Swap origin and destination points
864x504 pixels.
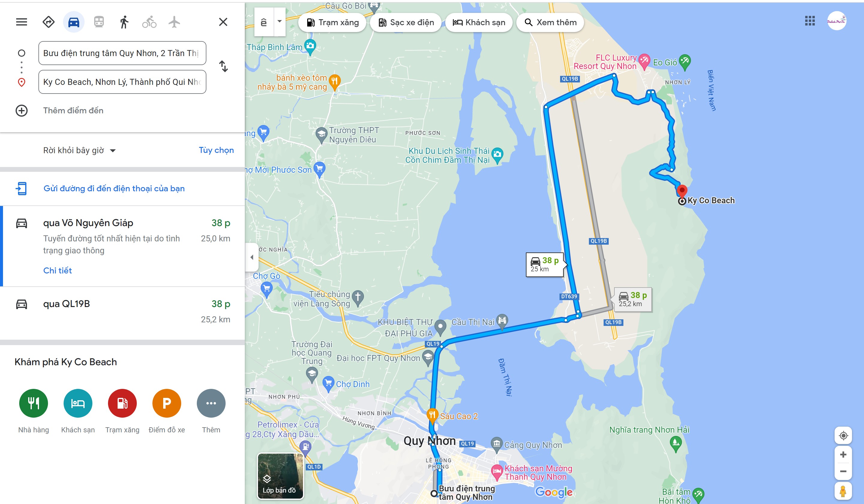tap(223, 67)
